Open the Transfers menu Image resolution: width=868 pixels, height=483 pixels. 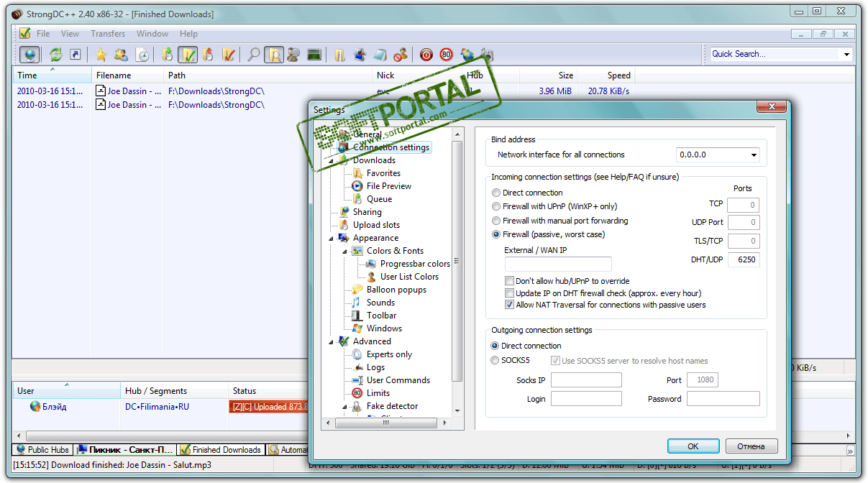108,34
